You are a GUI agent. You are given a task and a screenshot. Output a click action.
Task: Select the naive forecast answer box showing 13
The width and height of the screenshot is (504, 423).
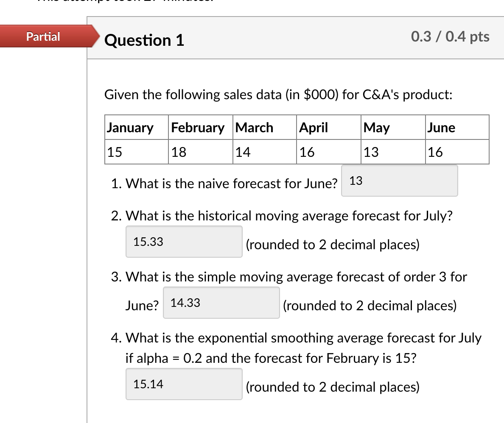(399, 181)
